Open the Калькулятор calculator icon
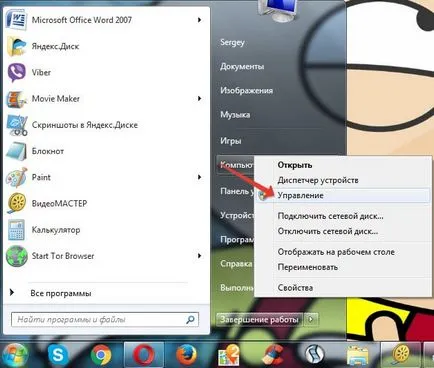This screenshot has width=434, height=368. [x=16, y=230]
